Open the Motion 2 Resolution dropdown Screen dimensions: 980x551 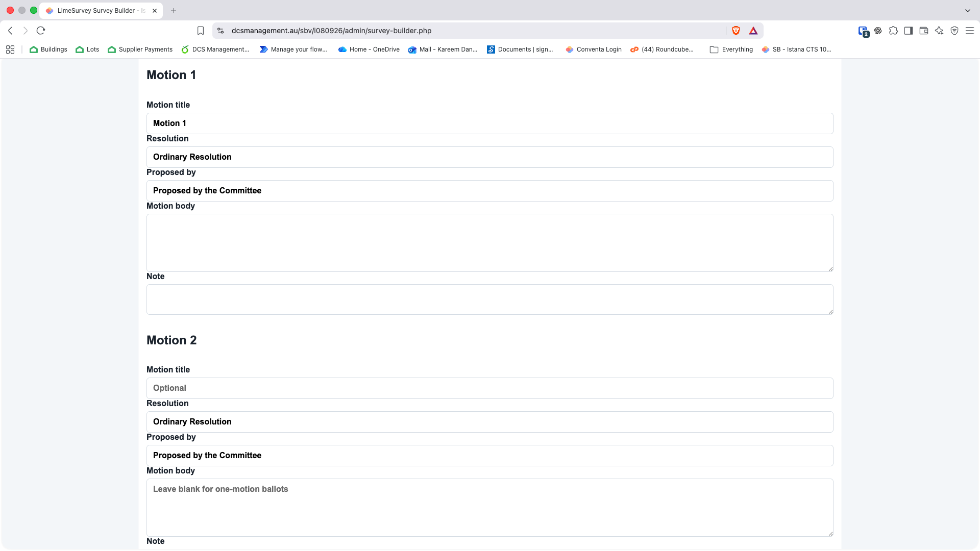489,422
